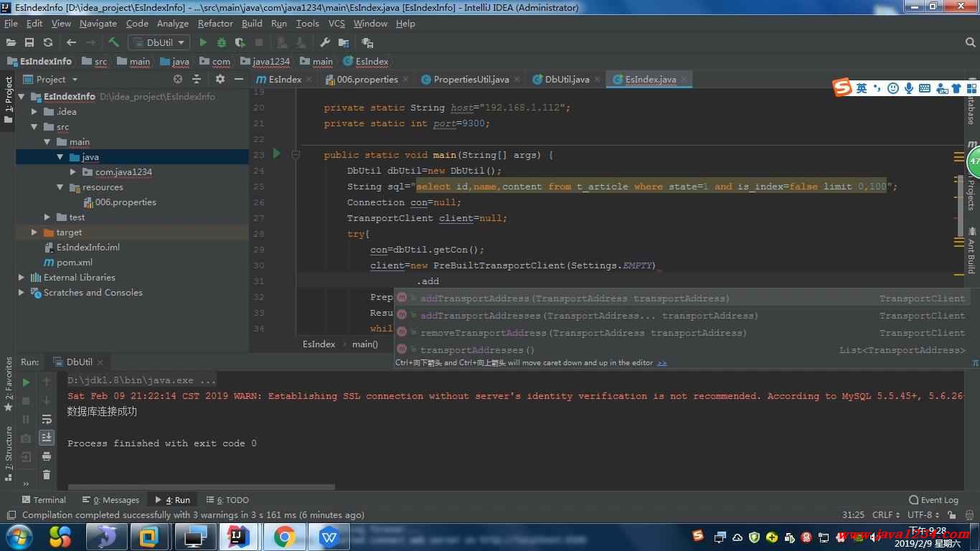Click the Open file toolbar icon

pyautogui.click(x=11, y=42)
